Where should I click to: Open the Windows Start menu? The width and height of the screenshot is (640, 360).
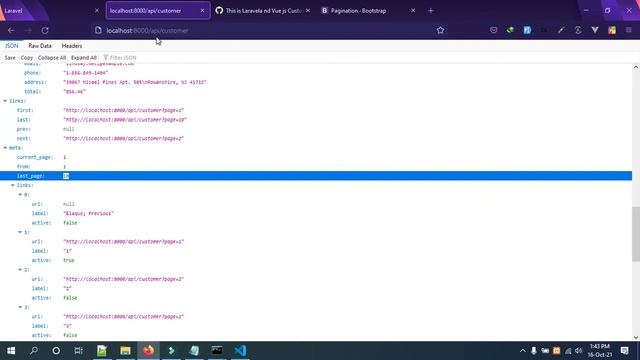(x=11, y=351)
